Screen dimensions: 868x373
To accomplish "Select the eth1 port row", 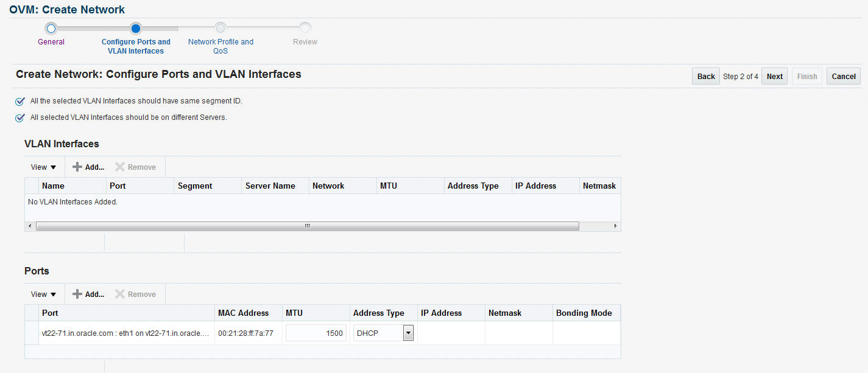I will point(323,333).
